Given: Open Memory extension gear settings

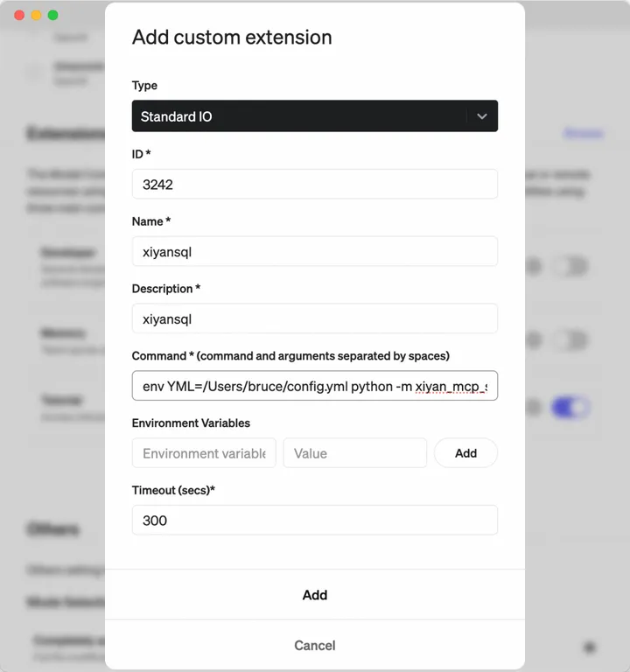Looking at the screenshot, I should pos(534,340).
